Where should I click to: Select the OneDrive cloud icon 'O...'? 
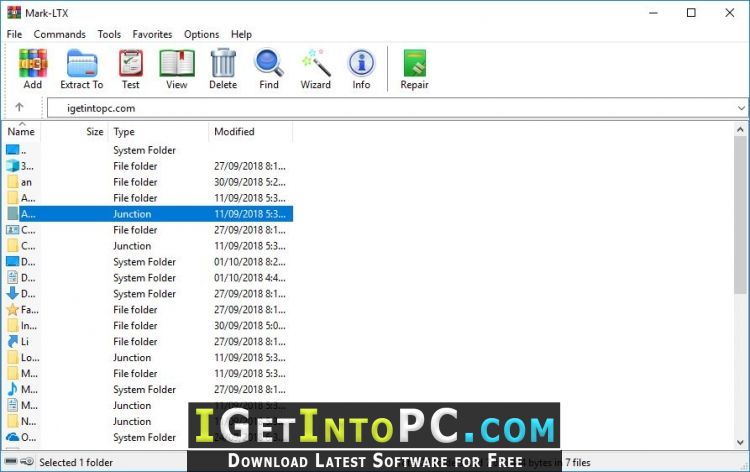click(12, 437)
